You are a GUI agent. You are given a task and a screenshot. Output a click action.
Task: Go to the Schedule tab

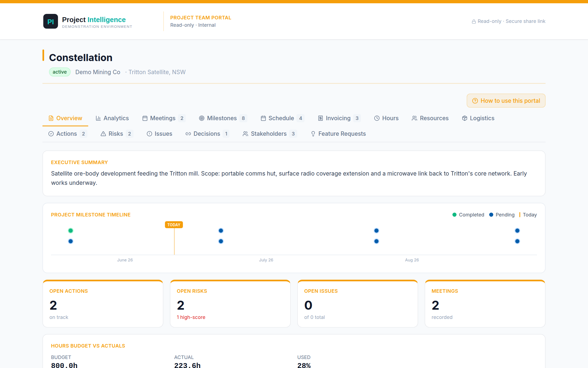point(282,118)
